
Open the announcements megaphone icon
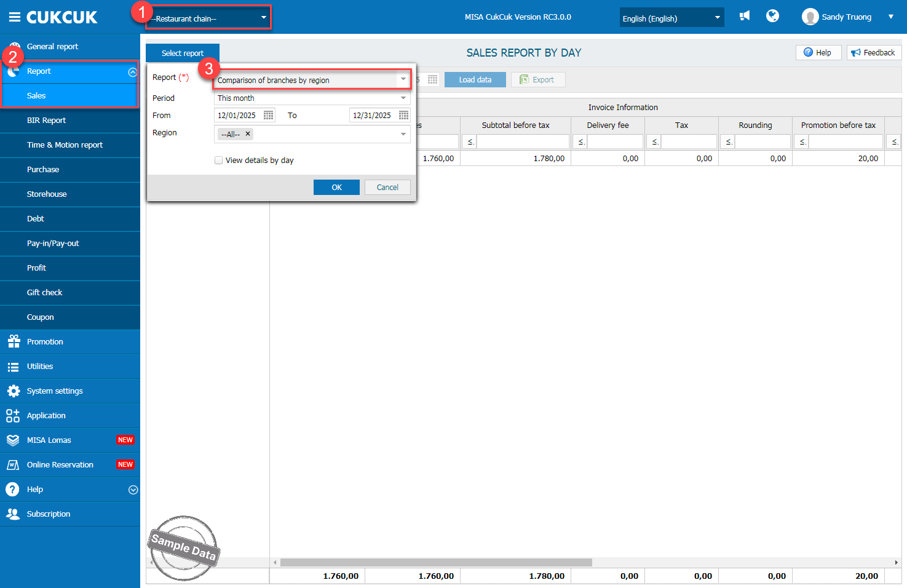[x=745, y=16]
